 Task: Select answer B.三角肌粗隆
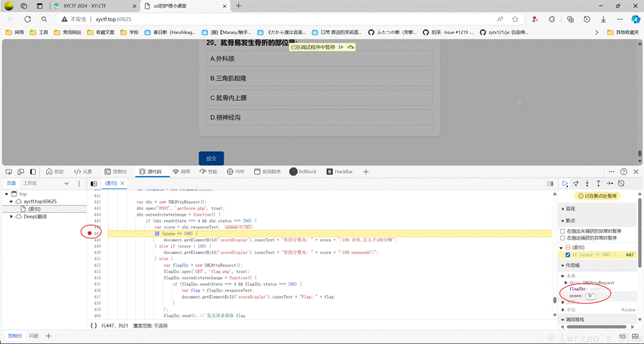[x=320, y=79]
